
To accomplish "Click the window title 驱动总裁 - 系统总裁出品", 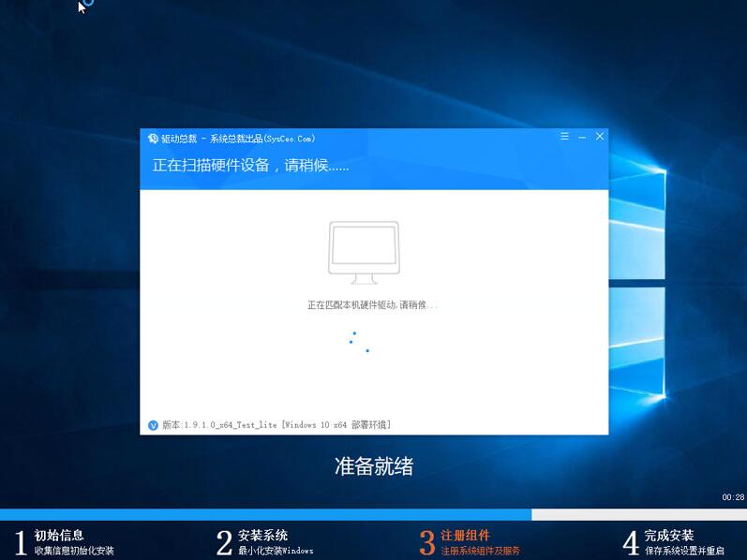I will (238, 139).
